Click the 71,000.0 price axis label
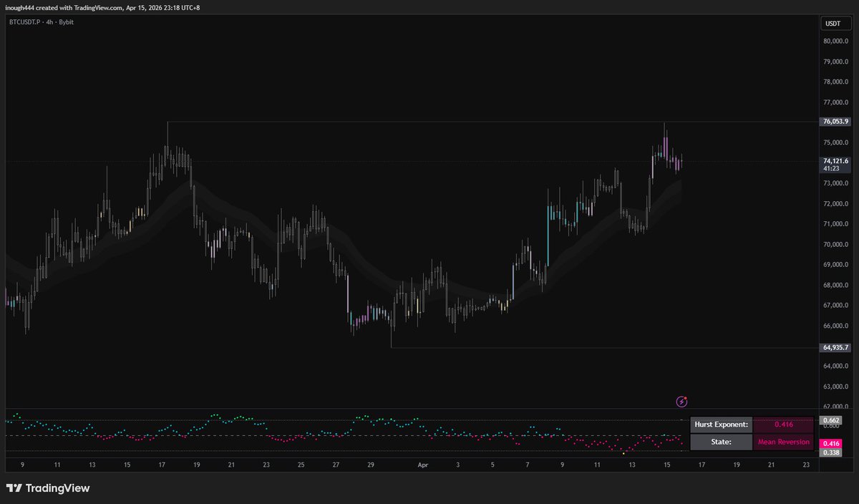 836,224
